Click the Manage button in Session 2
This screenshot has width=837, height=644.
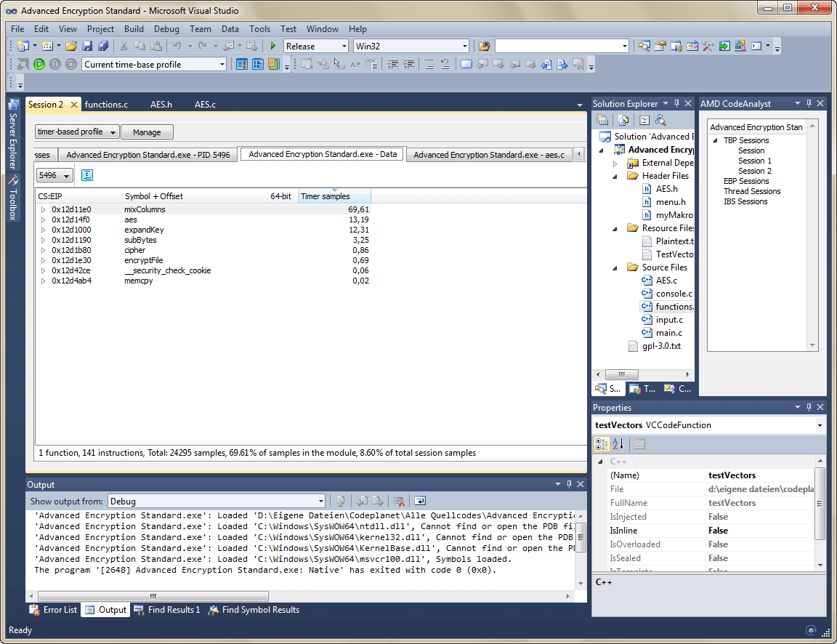[x=147, y=132]
